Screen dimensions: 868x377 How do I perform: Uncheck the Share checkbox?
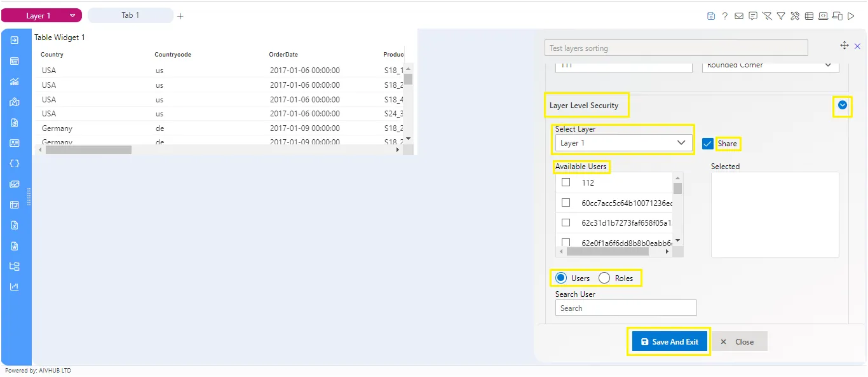[708, 144]
